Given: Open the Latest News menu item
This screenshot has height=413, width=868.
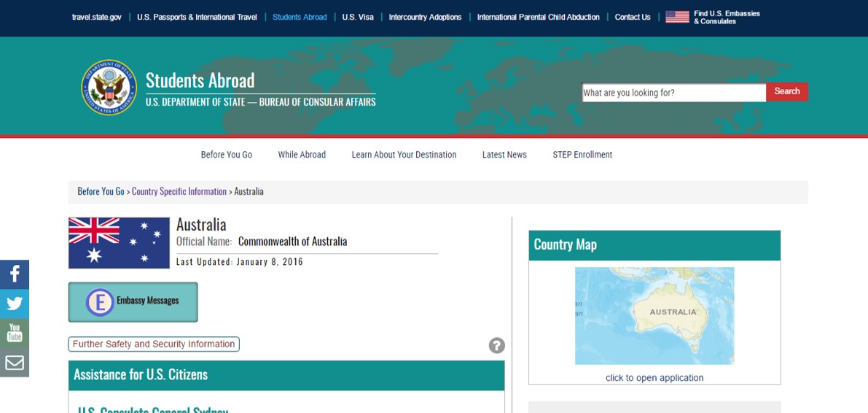Looking at the screenshot, I should point(504,155).
